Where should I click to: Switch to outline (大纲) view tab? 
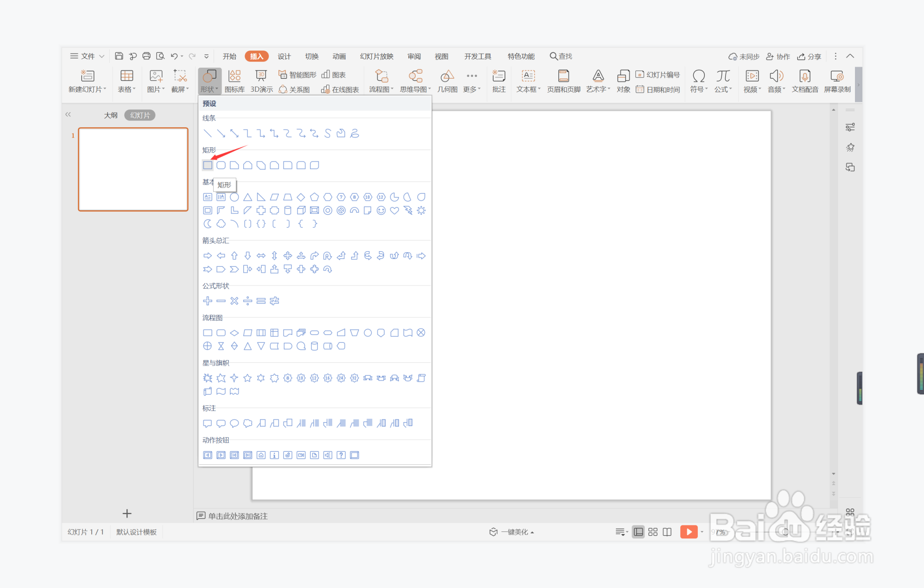[111, 115]
